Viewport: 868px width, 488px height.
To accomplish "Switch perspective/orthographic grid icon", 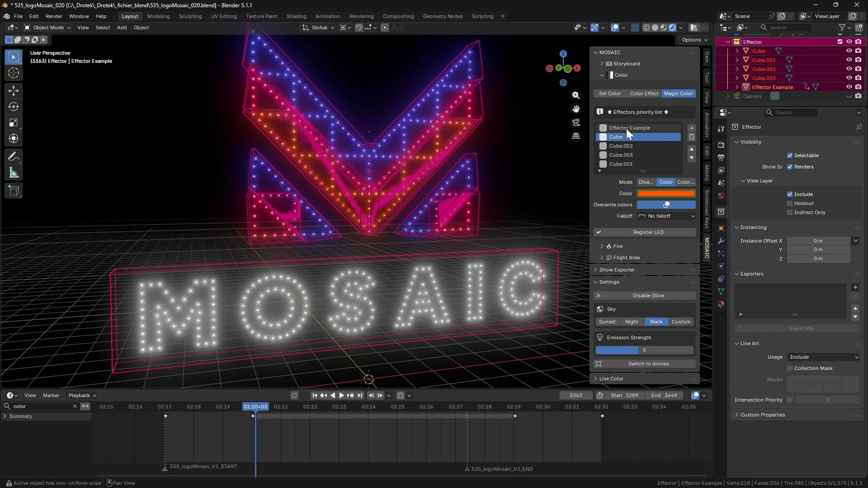I will pos(576,136).
